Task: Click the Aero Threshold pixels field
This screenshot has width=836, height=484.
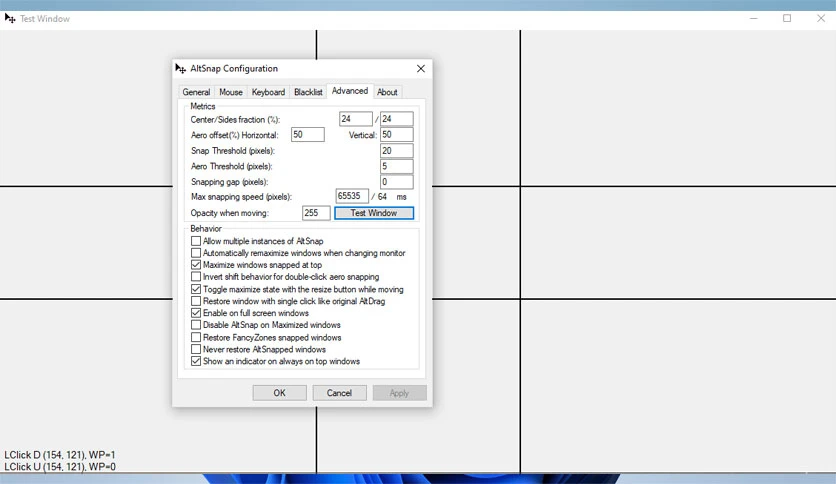Action: (397, 166)
